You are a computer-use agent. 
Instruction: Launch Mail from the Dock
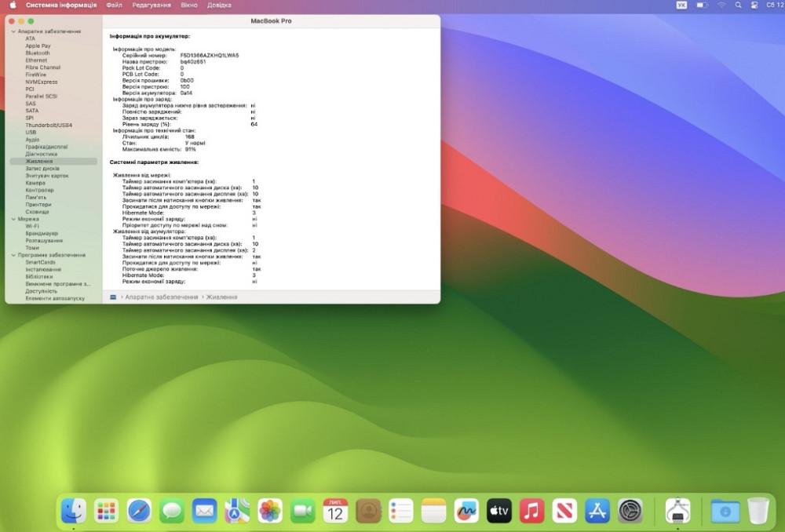point(205,510)
